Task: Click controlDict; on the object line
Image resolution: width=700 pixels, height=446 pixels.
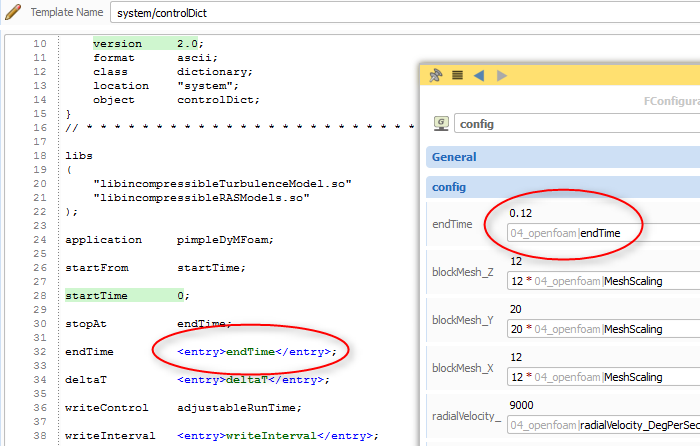Action: coord(218,100)
